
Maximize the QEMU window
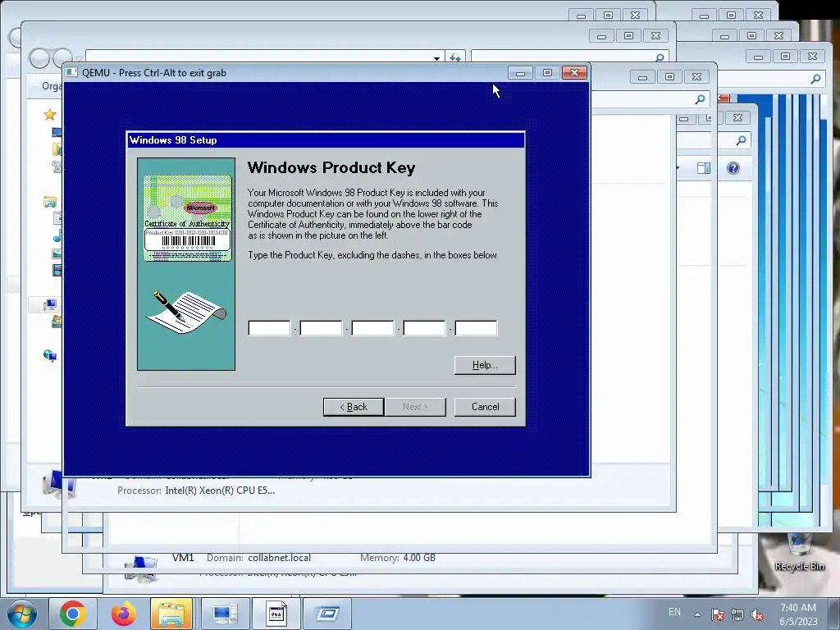pos(547,73)
